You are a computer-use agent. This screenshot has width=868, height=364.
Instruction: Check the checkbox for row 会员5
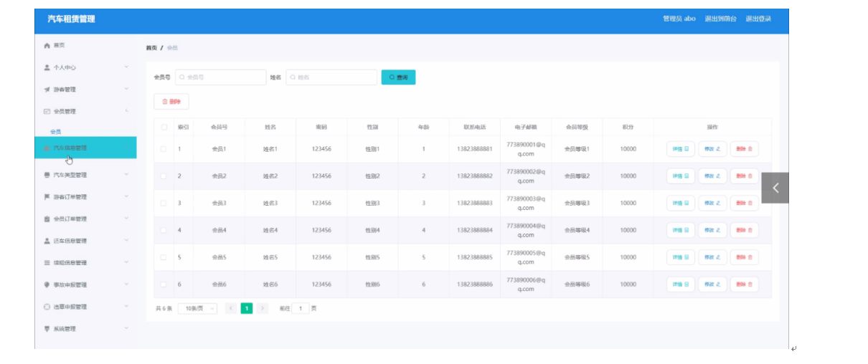click(164, 257)
